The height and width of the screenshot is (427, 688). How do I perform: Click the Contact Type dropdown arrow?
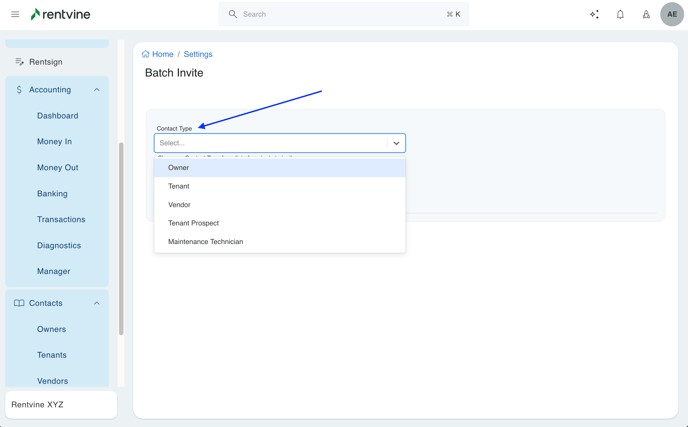pyautogui.click(x=396, y=143)
